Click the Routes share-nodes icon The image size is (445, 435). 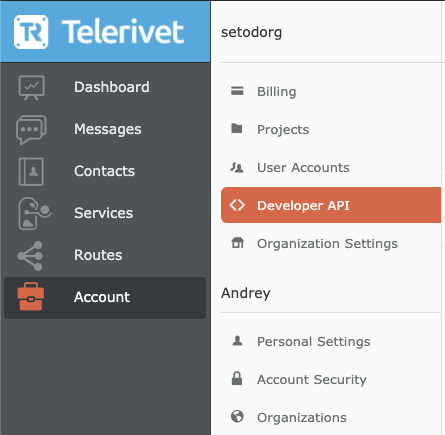(30, 256)
